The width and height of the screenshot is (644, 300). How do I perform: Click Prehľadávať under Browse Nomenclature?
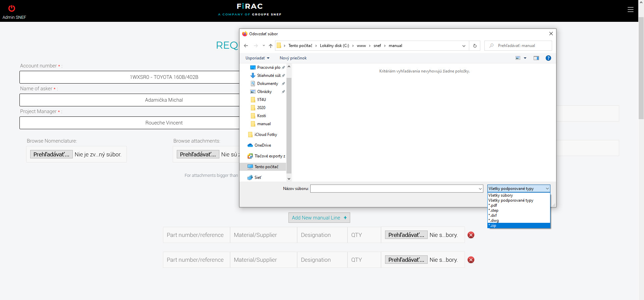click(51, 154)
